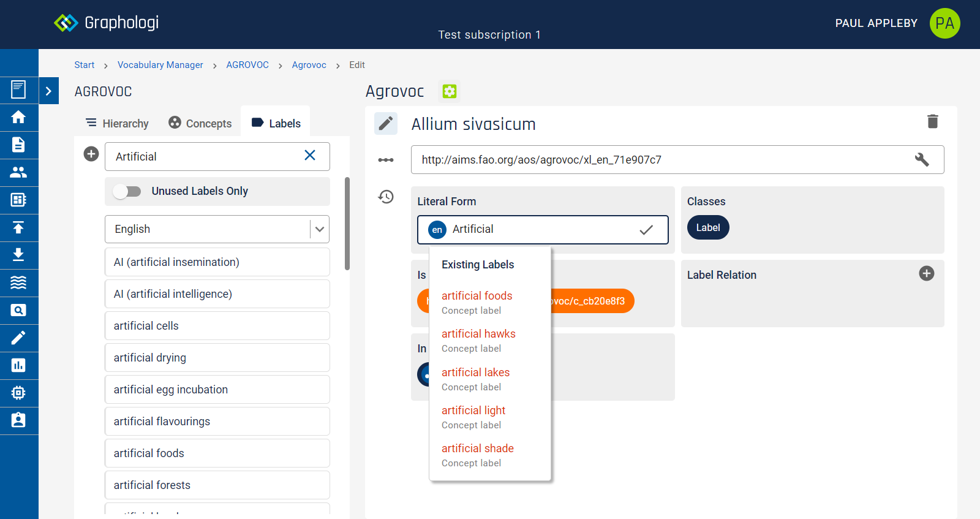
Task: Click the Label class chip
Action: (708, 227)
